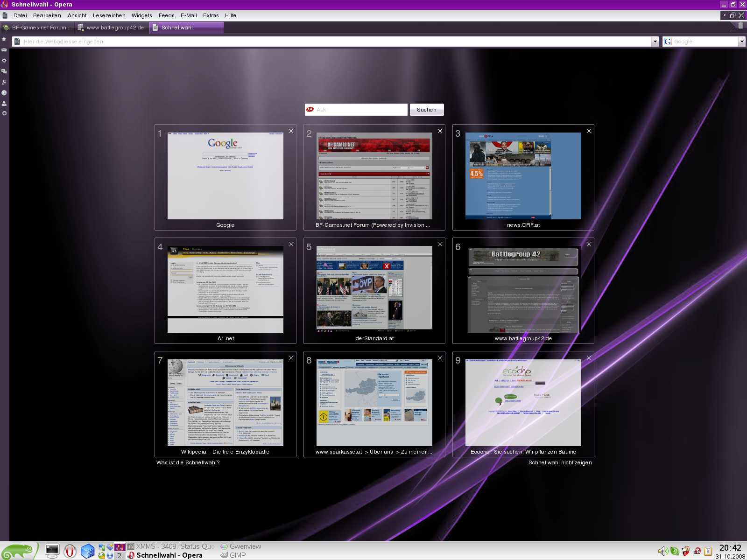Open the Widgets menu
The image size is (747, 560).
pos(142,15)
